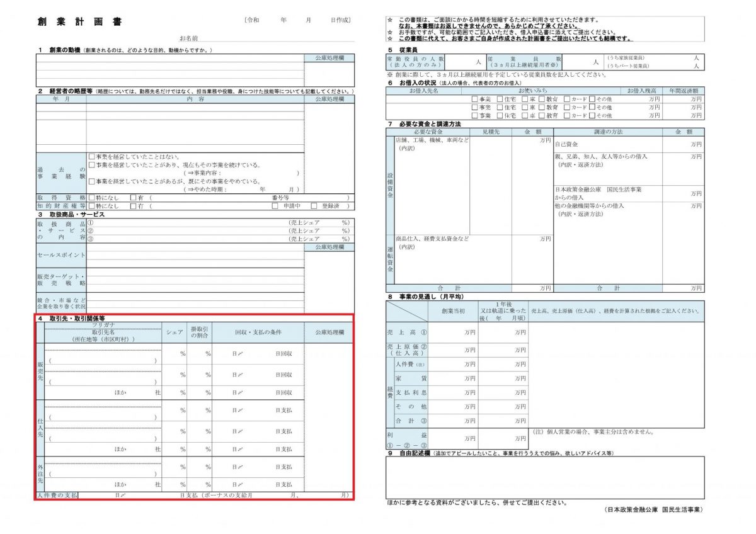756x534 pixels.
Task: Click the セールスポイント writing area
Action: [x=195, y=256]
